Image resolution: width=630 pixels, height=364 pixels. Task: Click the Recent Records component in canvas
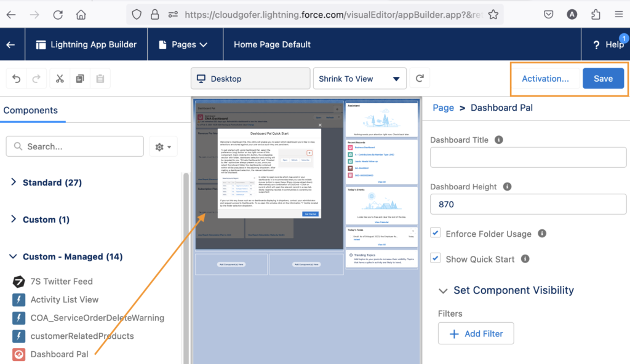(x=381, y=162)
